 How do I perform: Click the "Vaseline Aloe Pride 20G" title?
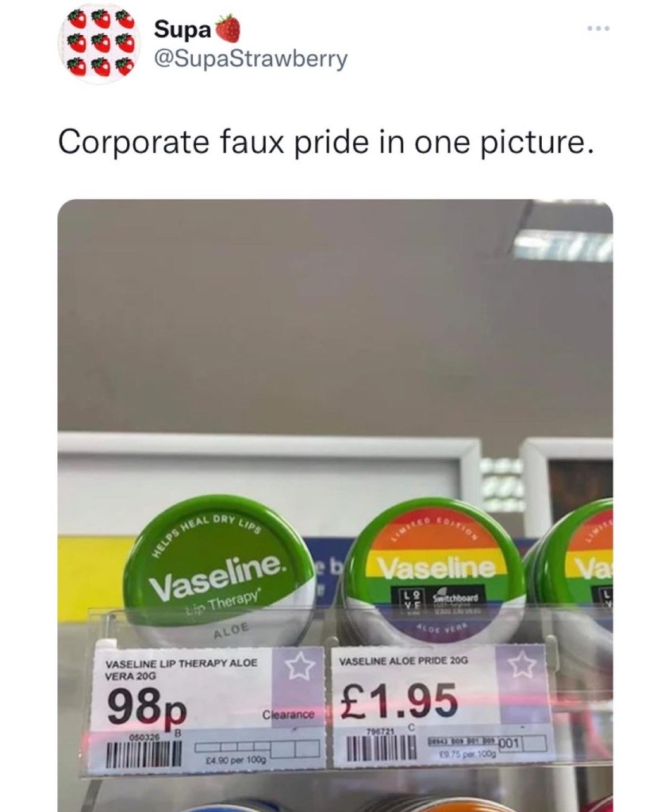coord(403,661)
